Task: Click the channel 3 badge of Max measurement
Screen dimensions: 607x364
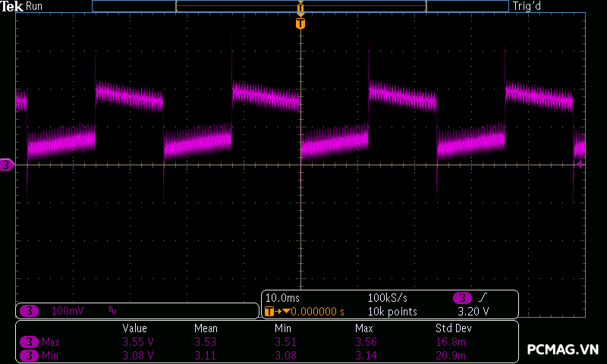Action: coord(29,342)
